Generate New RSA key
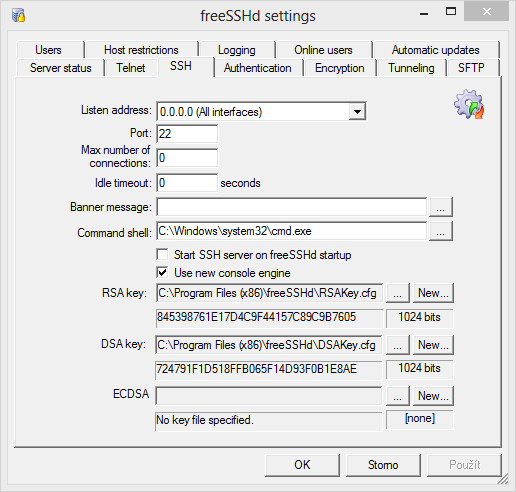This screenshot has height=492, width=516. [x=433, y=293]
